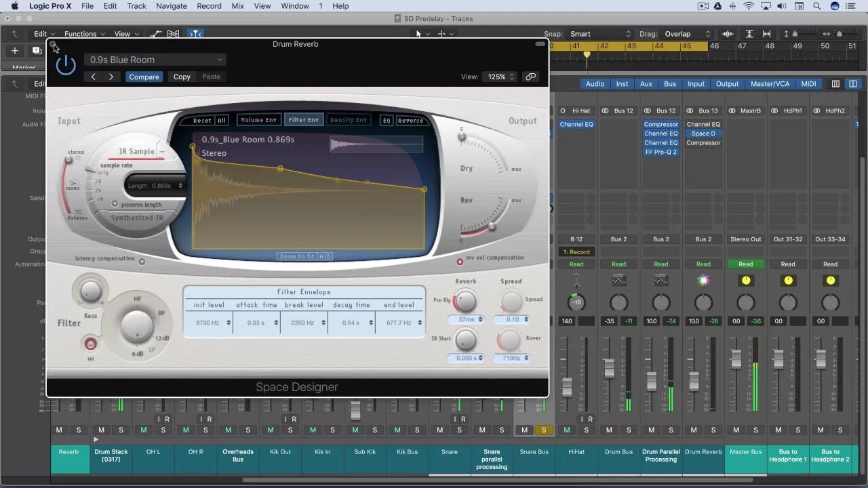
Task: Click the highlighted catch playhead icon
Action: (195, 34)
